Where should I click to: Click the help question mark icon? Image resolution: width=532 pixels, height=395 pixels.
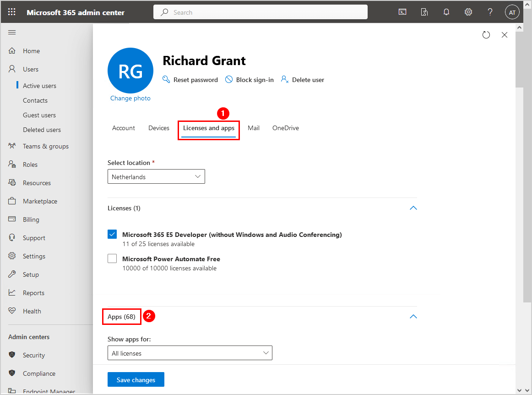tap(490, 12)
